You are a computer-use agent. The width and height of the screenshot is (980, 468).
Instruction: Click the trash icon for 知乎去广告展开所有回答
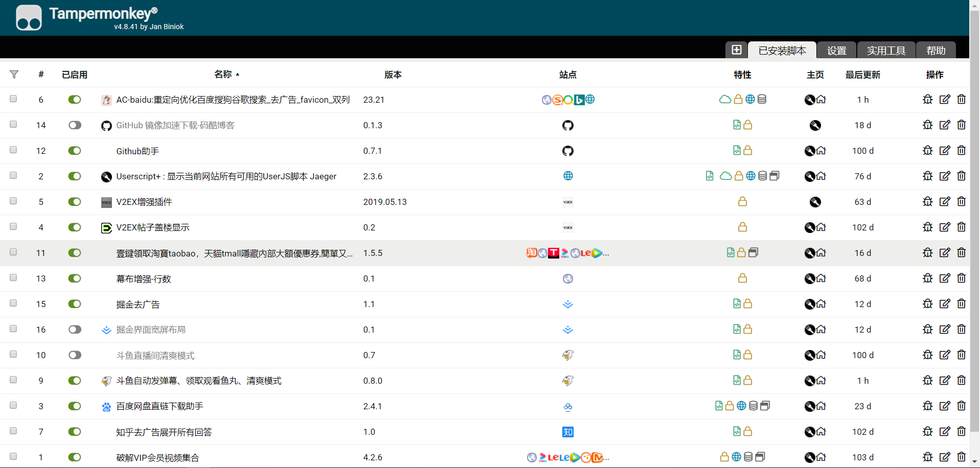[x=961, y=432]
